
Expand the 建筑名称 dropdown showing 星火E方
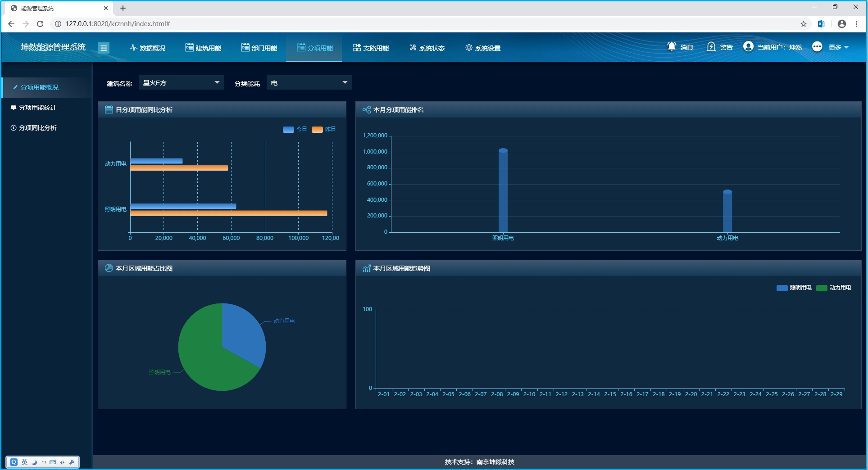click(x=181, y=83)
